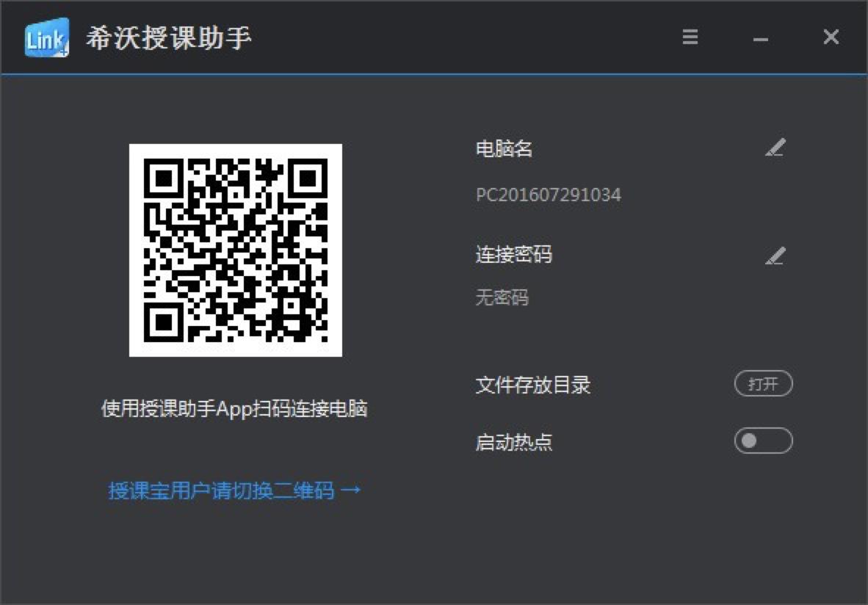The height and width of the screenshot is (605, 868).
Task: Click the 希沃授课助手 window title
Action: point(168,38)
